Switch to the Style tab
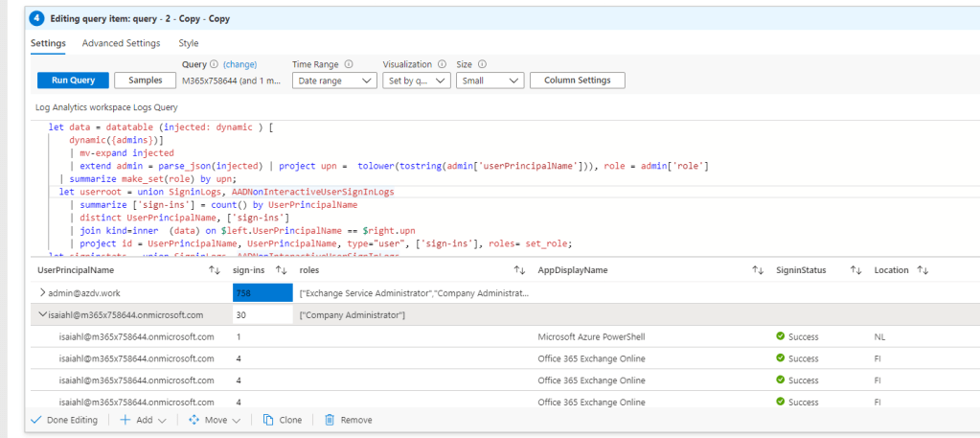Viewport: 980px width, 438px height. [189, 43]
